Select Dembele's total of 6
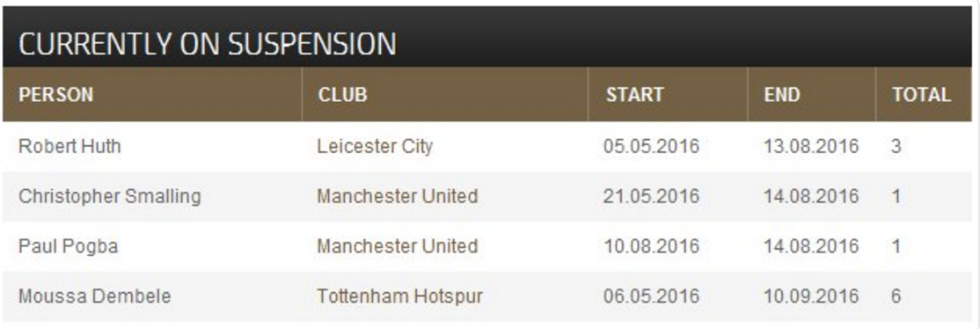 point(896,296)
